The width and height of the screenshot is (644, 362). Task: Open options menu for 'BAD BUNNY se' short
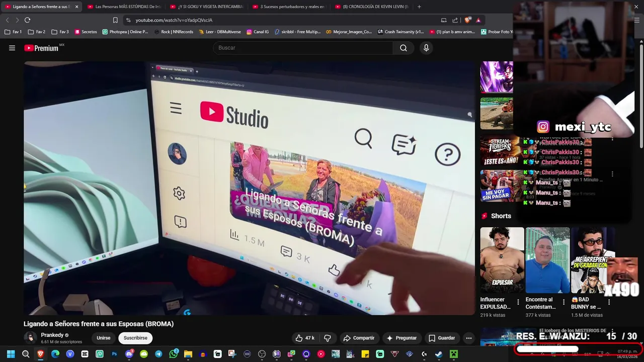pyautogui.click(x=609, y=302)
